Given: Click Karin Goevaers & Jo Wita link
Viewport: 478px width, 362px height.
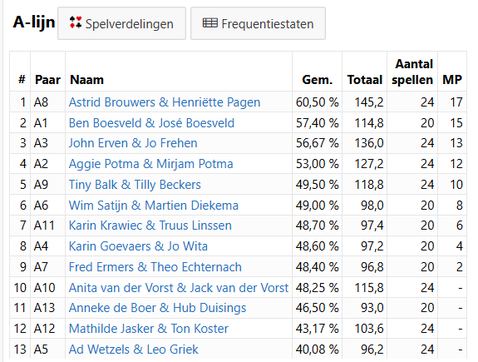Looking at the screenshot, I should coord(138,246).
